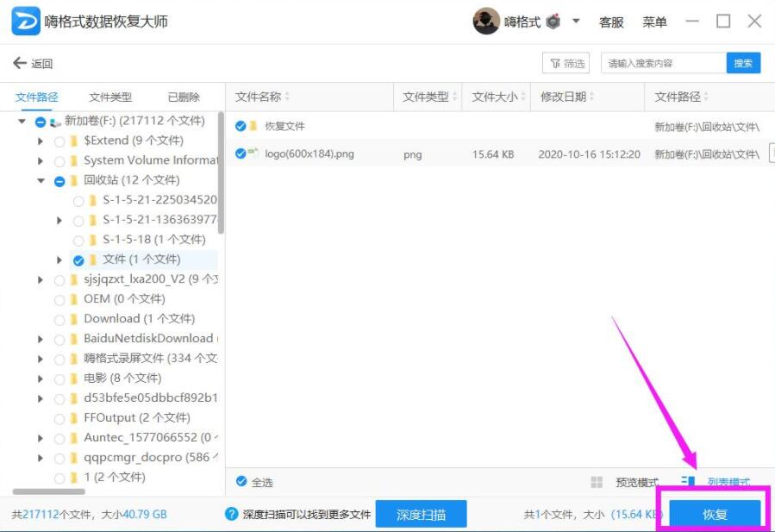775x532 pixels.
Task: Click the 恢复 recover button
Action: (715, 514)
